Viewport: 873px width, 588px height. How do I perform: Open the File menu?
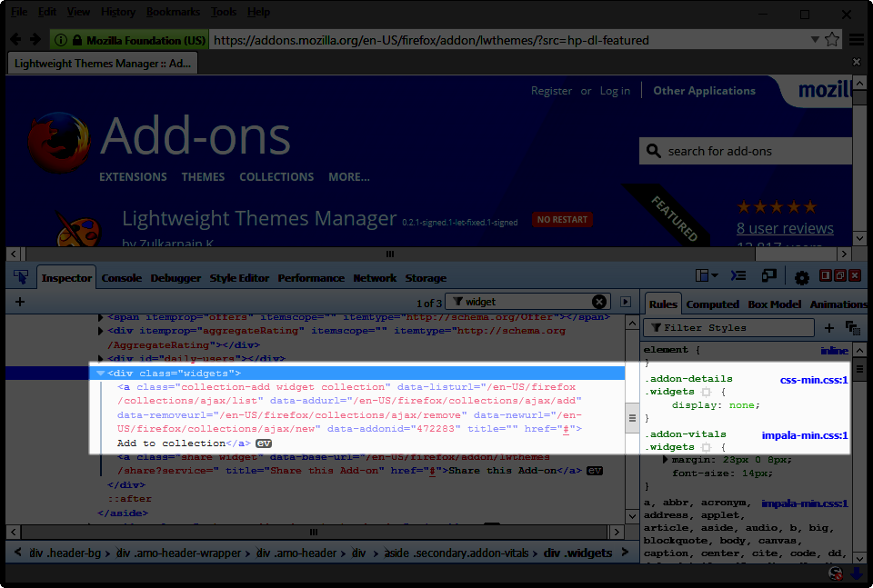(x=19, y=12)
